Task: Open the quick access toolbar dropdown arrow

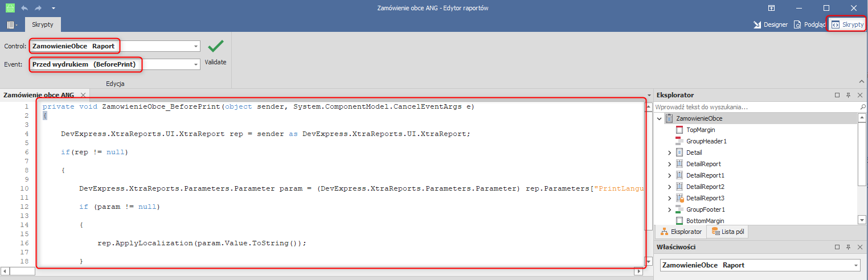Action: click(x=53, y=9)
